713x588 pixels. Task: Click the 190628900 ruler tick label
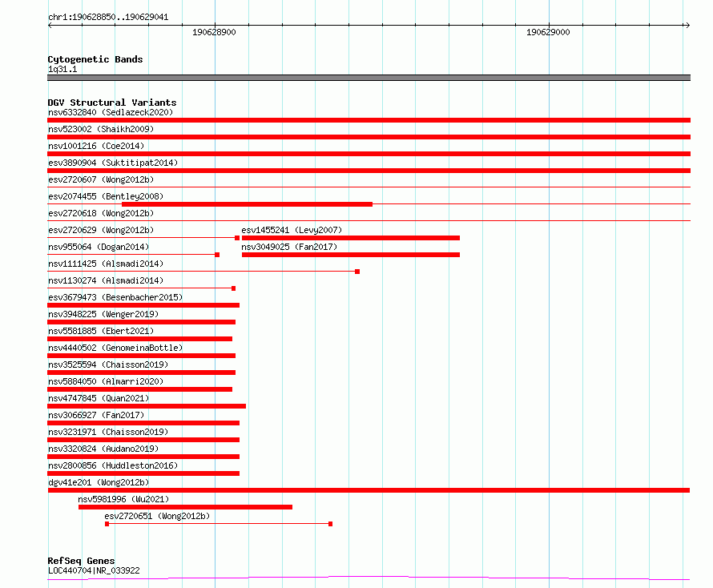pyautogui.click(x=214, y=32)
